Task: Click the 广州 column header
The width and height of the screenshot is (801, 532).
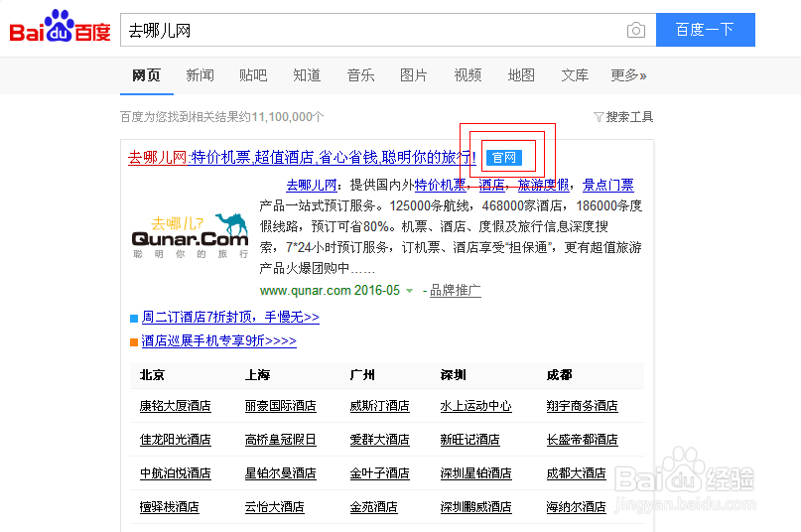Action: click(x=362, y=375)
